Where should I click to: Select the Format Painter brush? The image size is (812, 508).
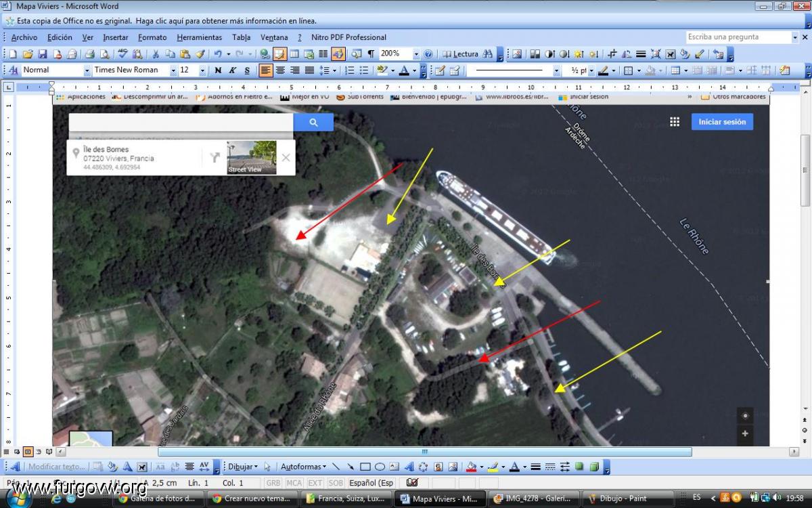point(200,54)
